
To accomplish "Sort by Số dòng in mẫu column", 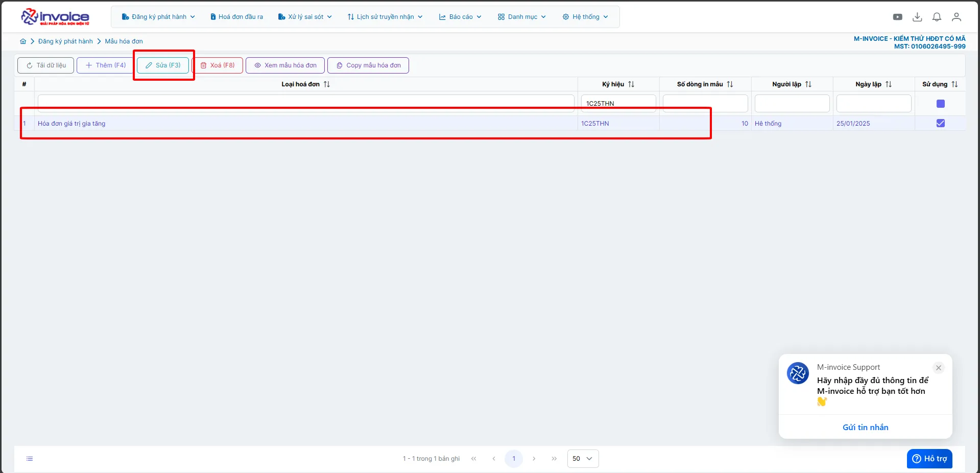I will tap(730, 84).
